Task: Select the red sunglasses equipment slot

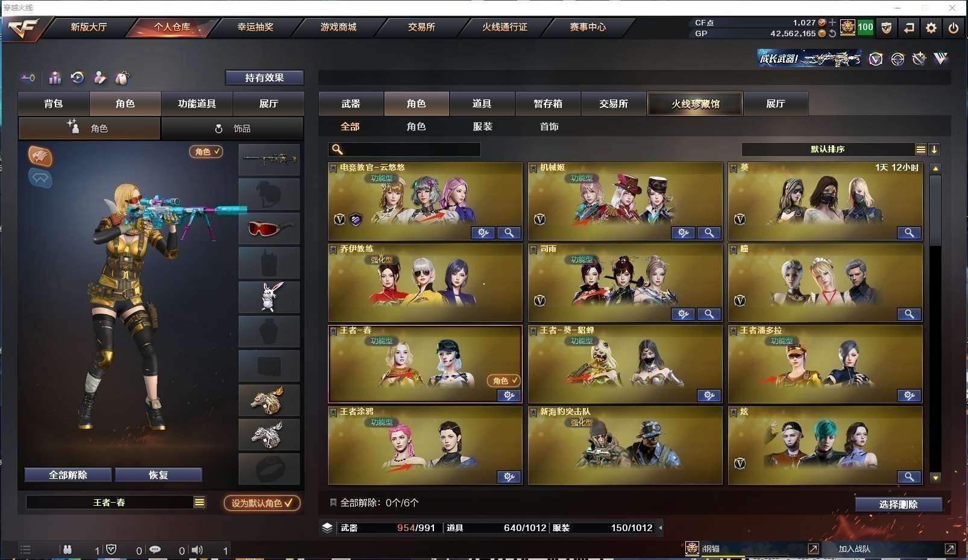Action: tap(269, 228)
